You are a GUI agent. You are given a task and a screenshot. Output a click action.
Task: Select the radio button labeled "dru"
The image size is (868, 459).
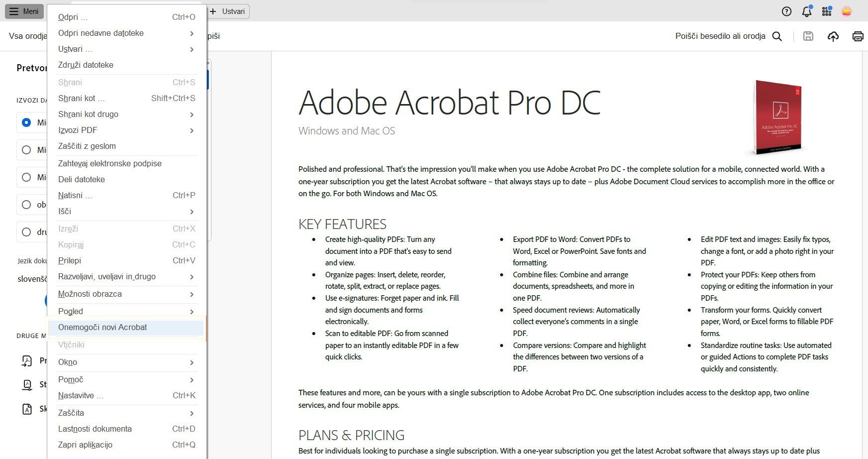coord(26,232)
